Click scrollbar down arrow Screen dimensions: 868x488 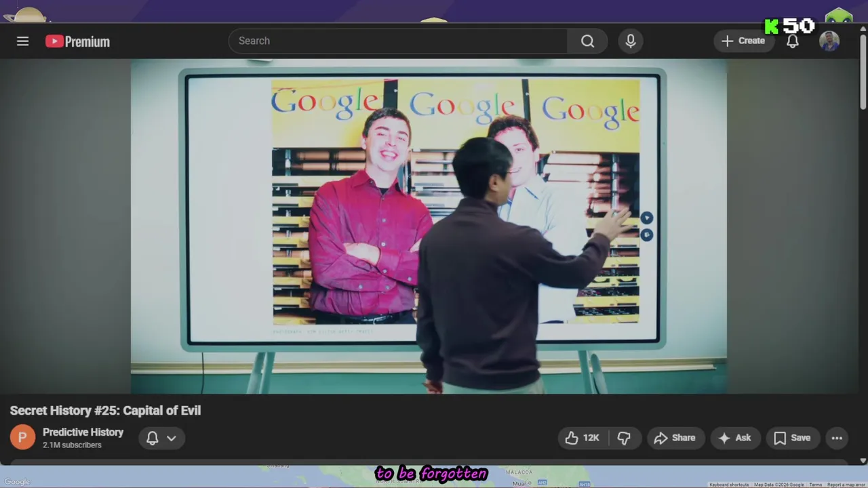(863, 460)
